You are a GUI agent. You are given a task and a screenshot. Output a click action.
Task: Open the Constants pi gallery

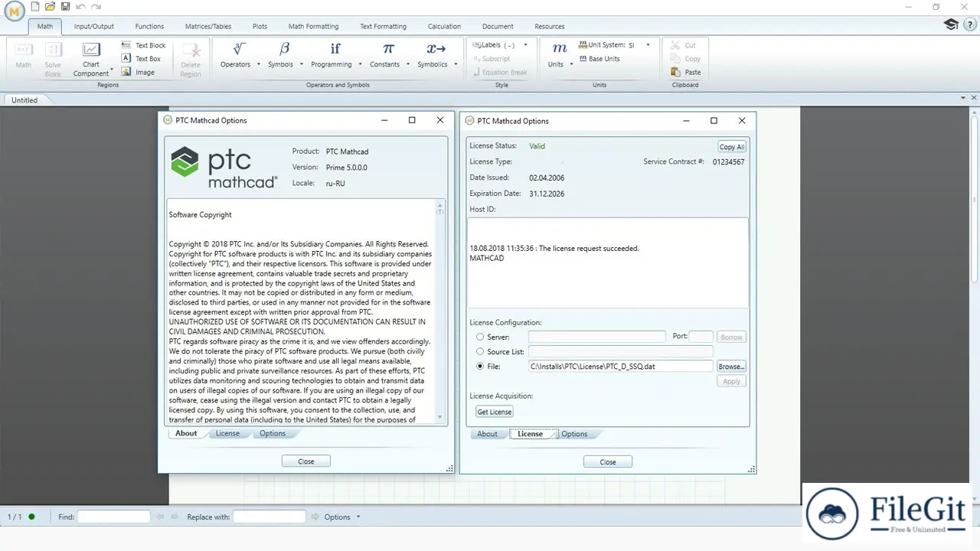(388, 49)
